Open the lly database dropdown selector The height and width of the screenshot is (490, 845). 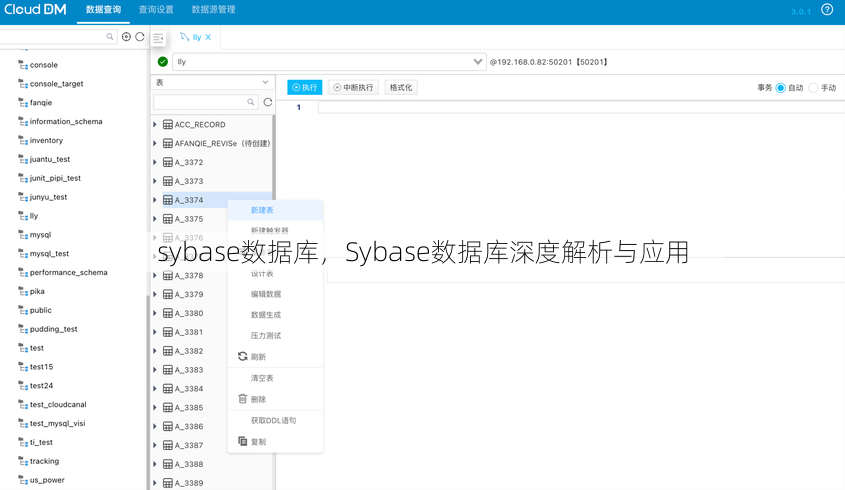[x=329, y=62]
